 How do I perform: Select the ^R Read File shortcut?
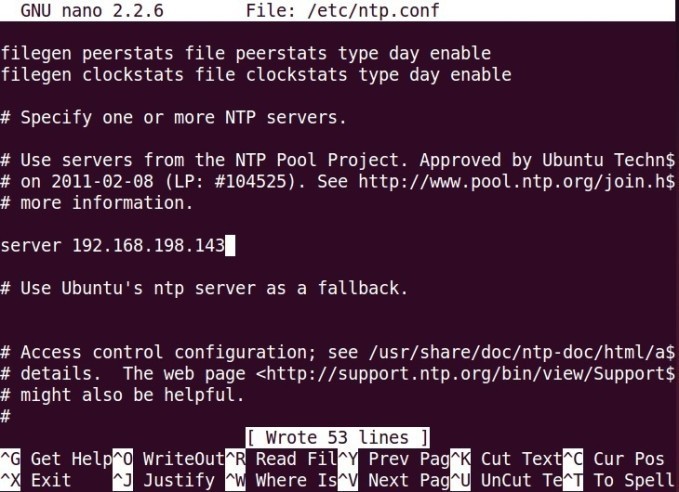click(x=281, y=459)
